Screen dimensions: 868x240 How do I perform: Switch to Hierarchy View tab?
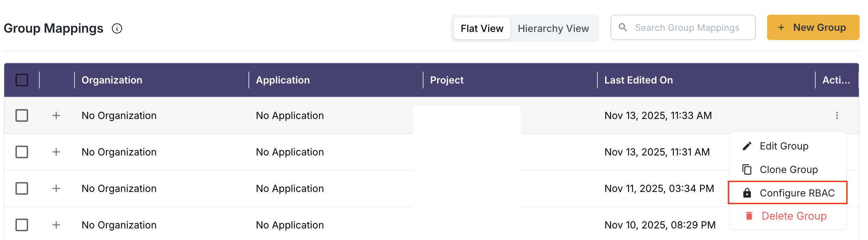(553, 28)
